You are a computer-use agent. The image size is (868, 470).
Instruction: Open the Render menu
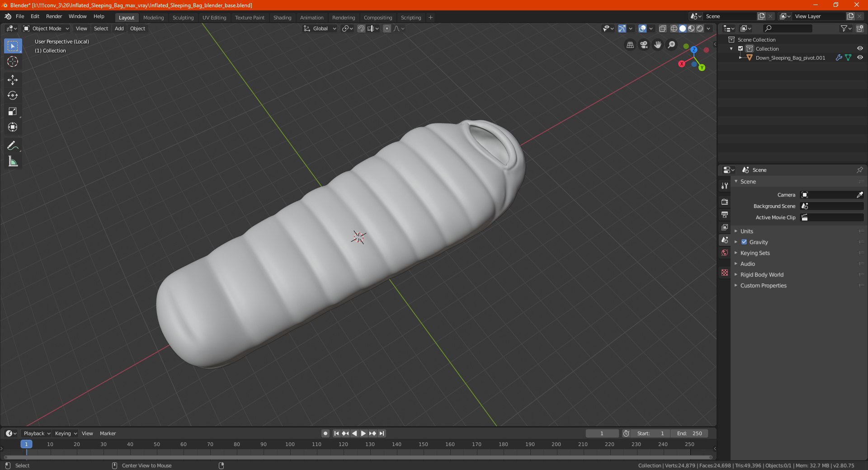54,16
